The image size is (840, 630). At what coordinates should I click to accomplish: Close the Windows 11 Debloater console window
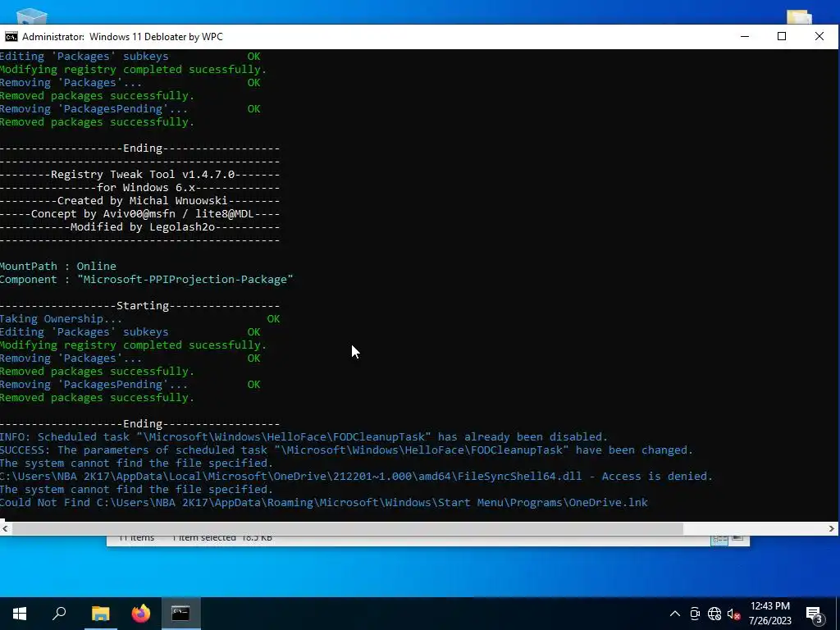click(819, 36)
